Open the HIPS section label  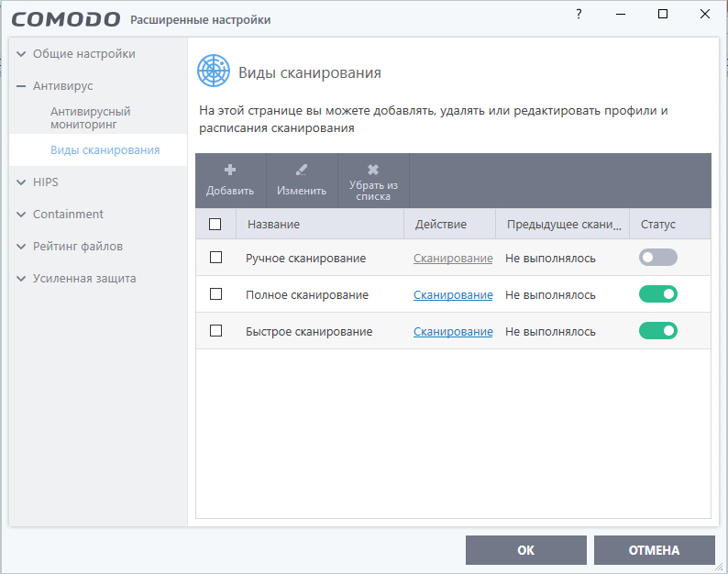pyautogui.click(x=46, y=182)
